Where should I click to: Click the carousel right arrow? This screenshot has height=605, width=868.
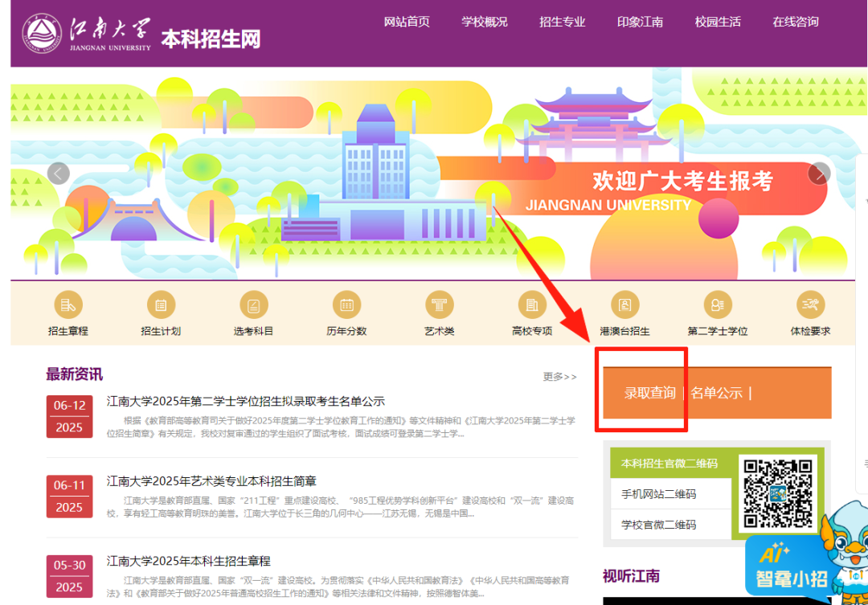[819, 173]
